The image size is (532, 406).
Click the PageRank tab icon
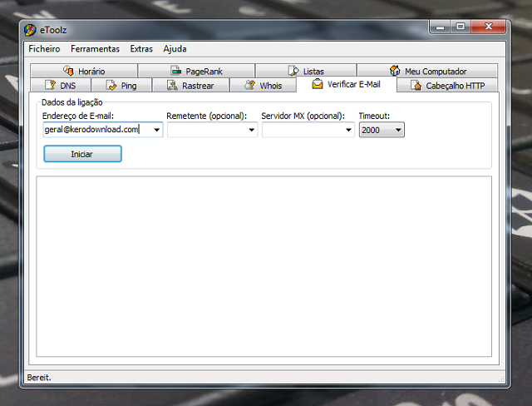(x=176, y=71)
